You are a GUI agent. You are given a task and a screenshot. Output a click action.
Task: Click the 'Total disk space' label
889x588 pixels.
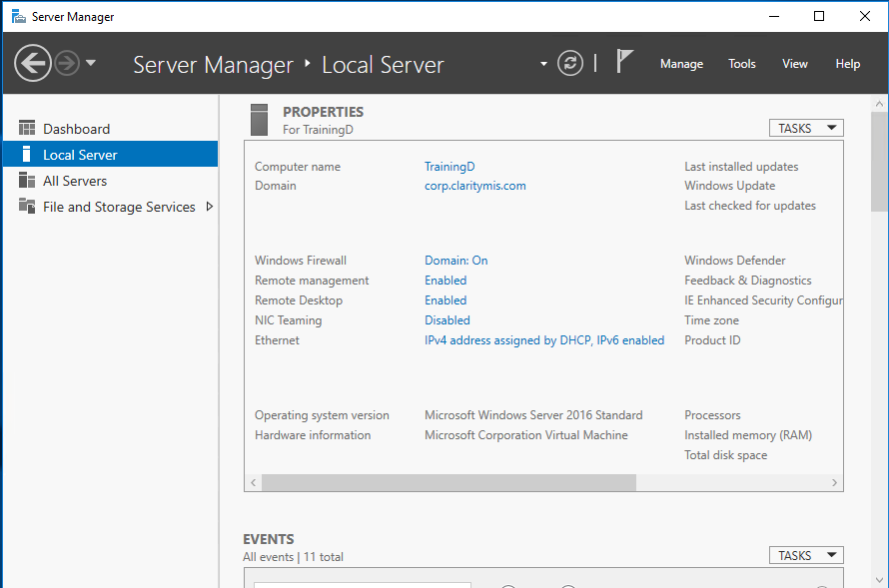726,455
